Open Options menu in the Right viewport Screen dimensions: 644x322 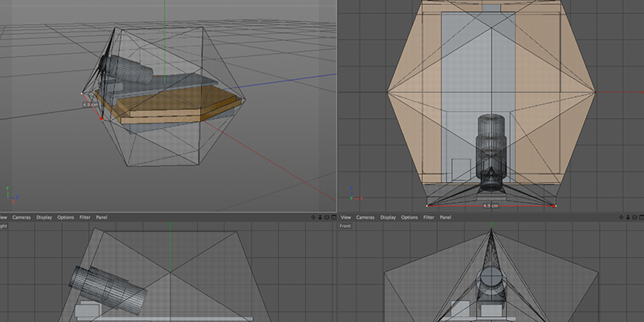65,217
